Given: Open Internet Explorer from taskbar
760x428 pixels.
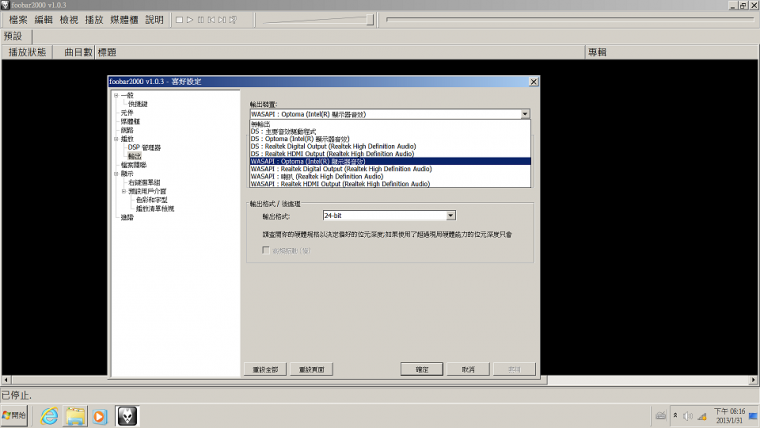Looking at the screenshot, I should tap(49, 416).
